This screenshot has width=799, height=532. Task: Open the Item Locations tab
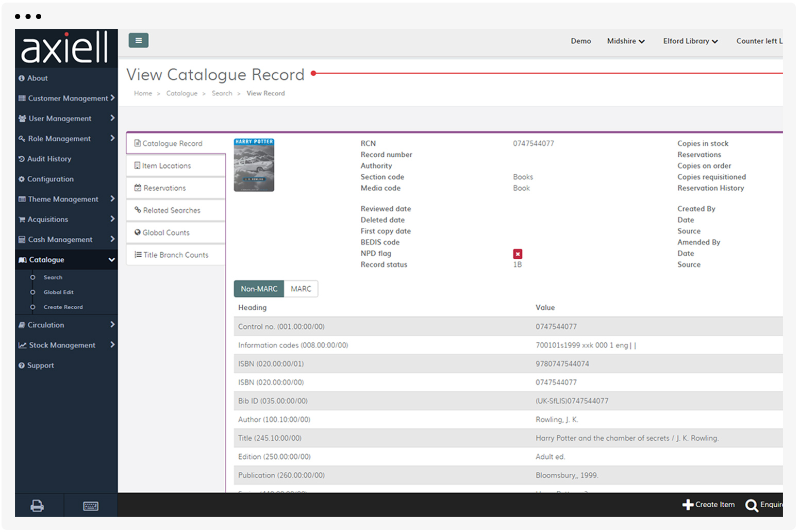tap(167, 165)
